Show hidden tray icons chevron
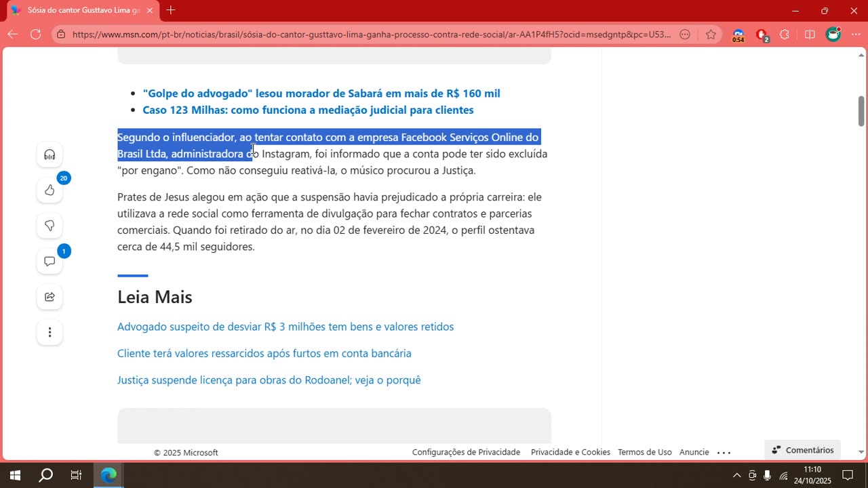Image resolution: width=868 pixels, height=488 pixels. (737, 475)
